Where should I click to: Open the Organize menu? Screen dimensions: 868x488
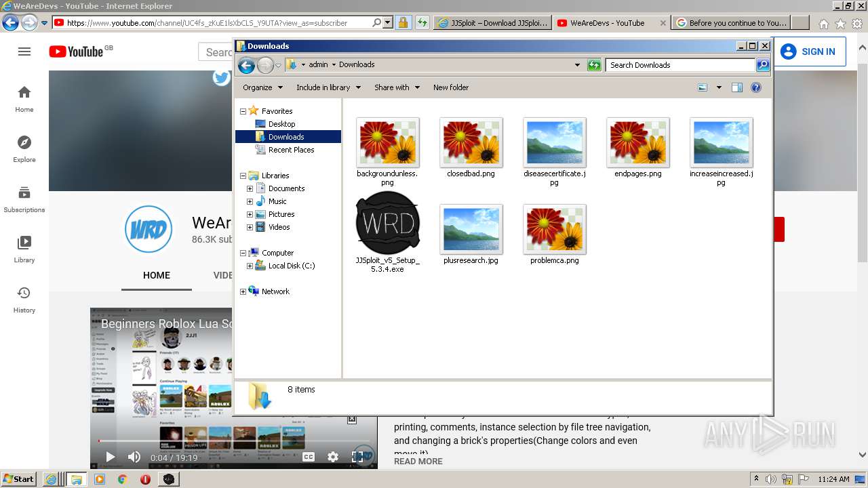tap(262, 87)
